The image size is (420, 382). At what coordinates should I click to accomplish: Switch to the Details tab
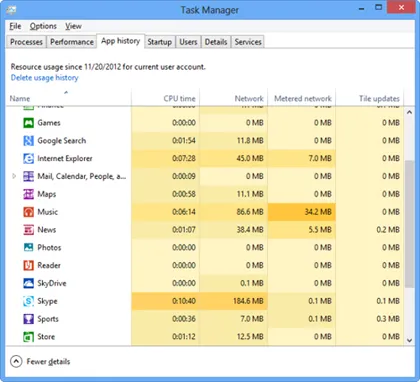pos(216,42)
